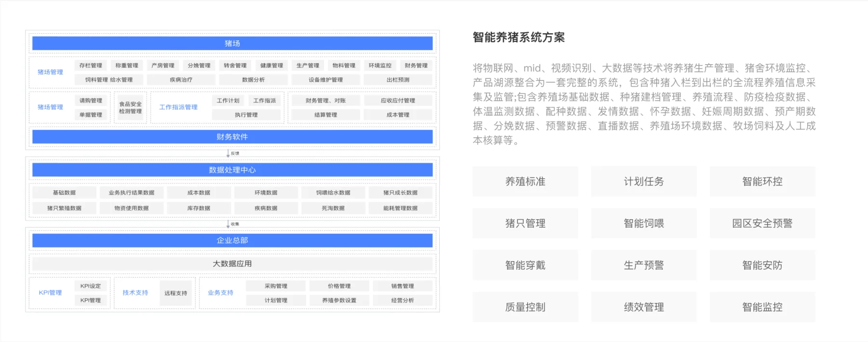Click the 设备维护管理 box

[x=326, y=80]
